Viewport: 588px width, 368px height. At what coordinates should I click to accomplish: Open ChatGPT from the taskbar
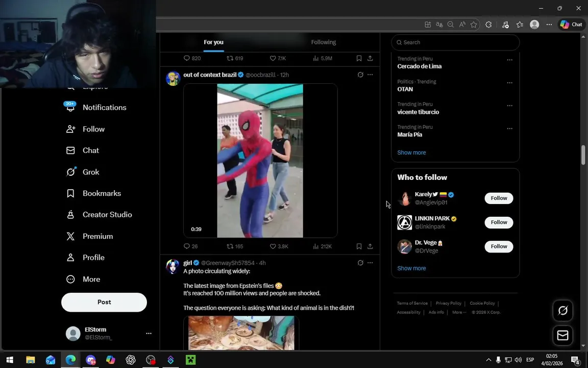coord(131,360)
